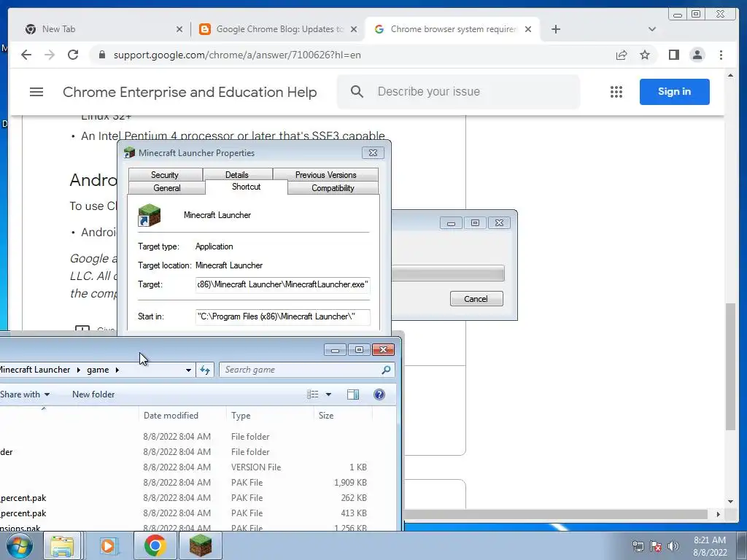747x560 pixels.
Task: Open new tab with plus button
Action: coord(555,29)
